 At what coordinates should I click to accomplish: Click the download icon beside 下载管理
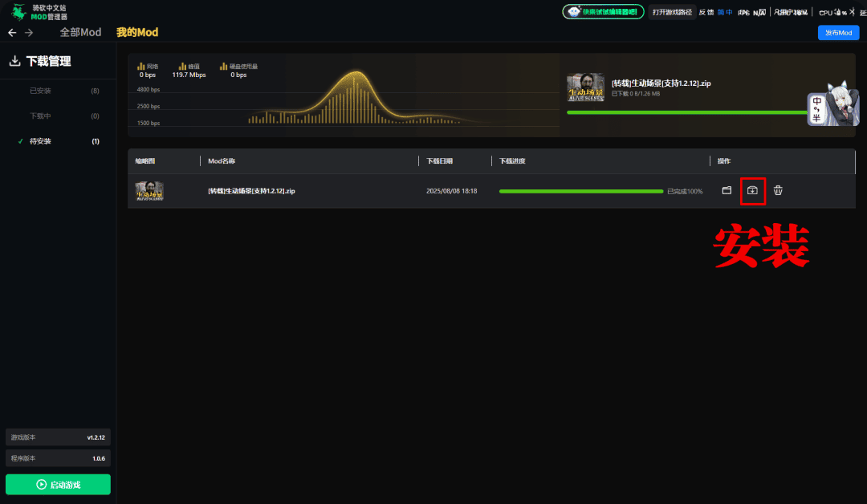14,61
